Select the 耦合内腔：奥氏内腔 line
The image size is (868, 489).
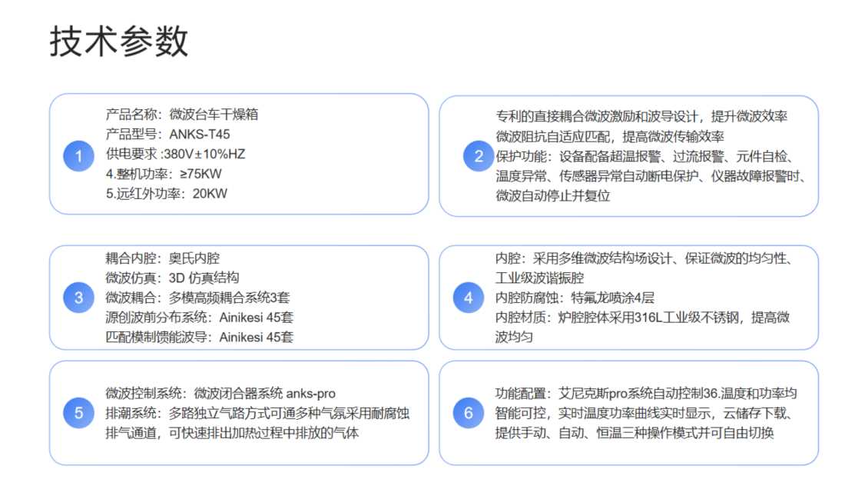point(162,258)
